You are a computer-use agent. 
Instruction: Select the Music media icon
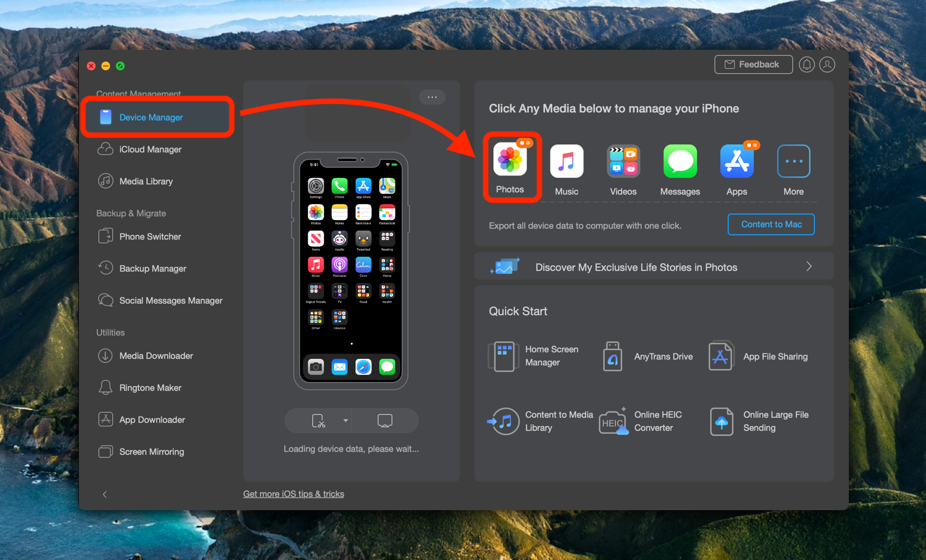click(x=566, y=161)
